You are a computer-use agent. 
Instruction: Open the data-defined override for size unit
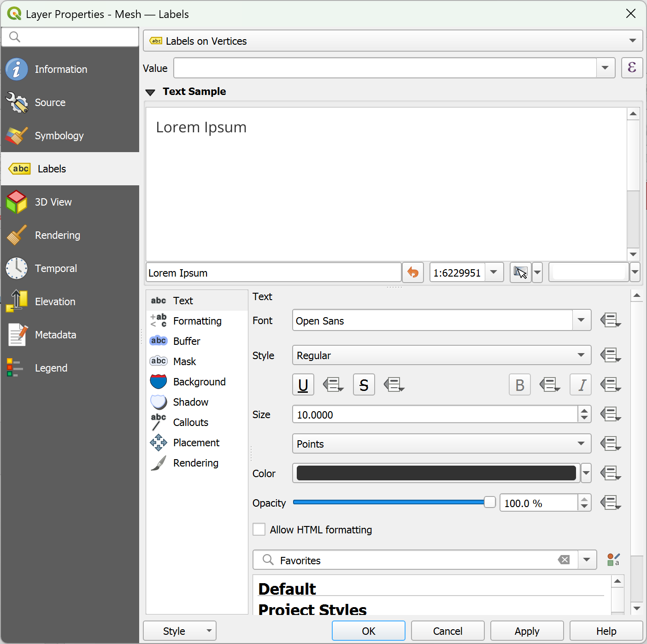click(x=611, y=443)
